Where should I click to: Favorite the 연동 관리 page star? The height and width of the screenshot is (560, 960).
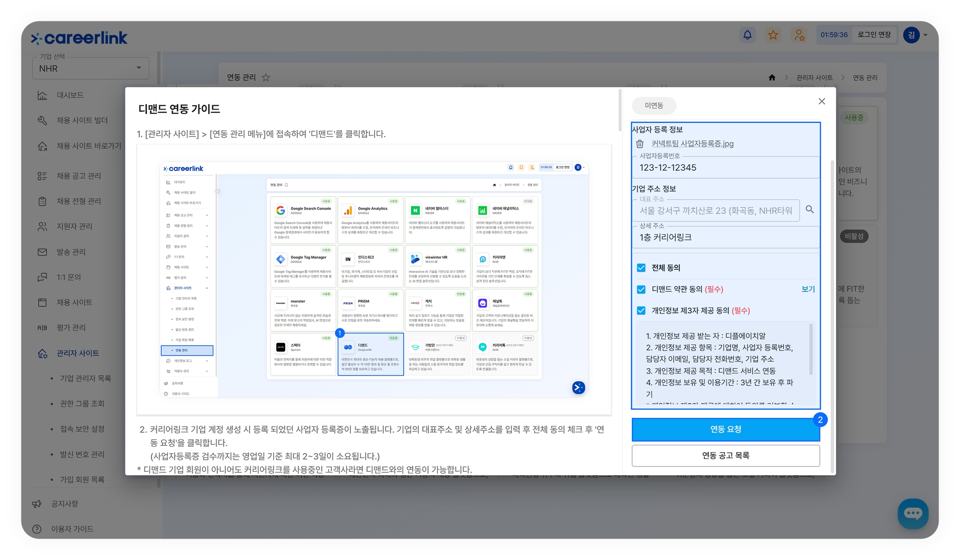tap(266, 77)
